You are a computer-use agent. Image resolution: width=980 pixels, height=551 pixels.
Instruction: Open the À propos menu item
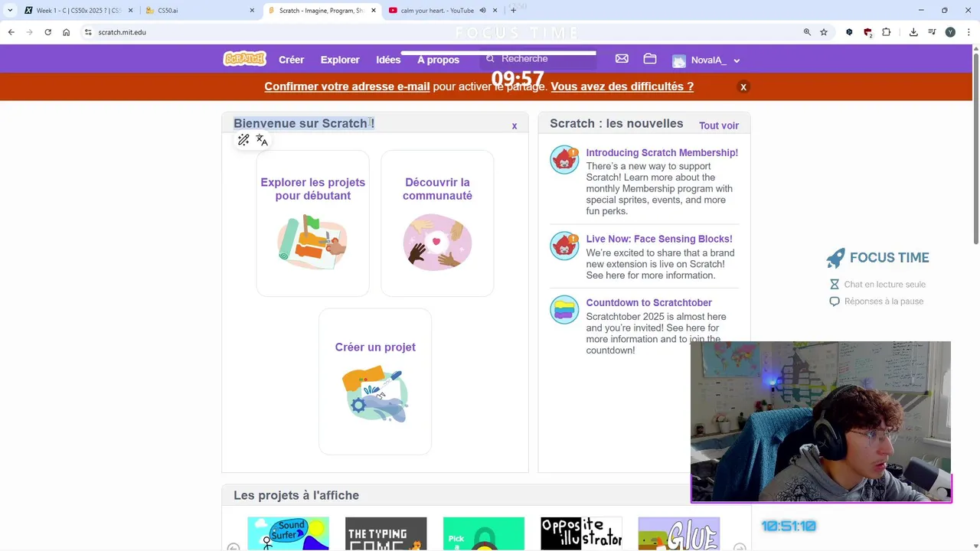tap(438, 60)
